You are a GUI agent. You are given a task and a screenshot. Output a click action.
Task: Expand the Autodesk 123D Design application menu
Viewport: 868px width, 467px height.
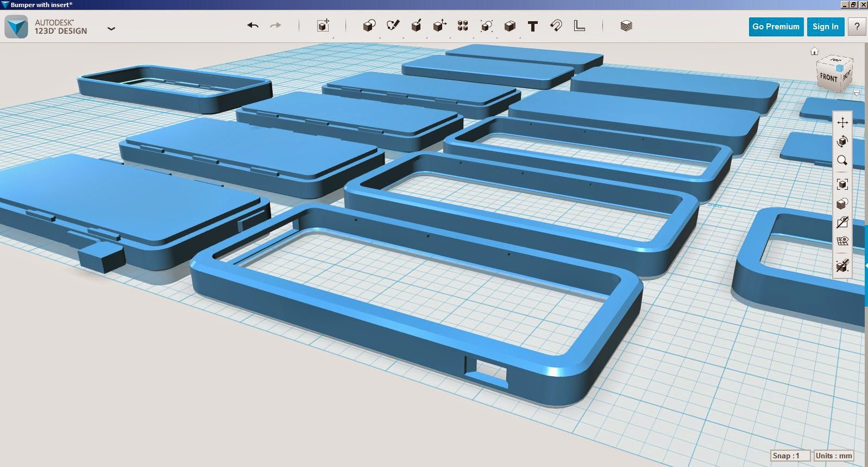pos(111,28)
